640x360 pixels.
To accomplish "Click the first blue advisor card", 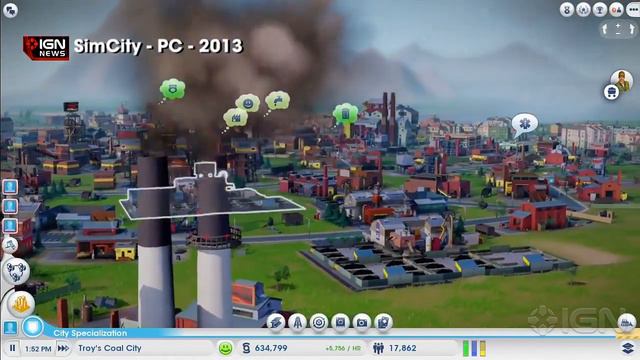I will coord(10,187).
